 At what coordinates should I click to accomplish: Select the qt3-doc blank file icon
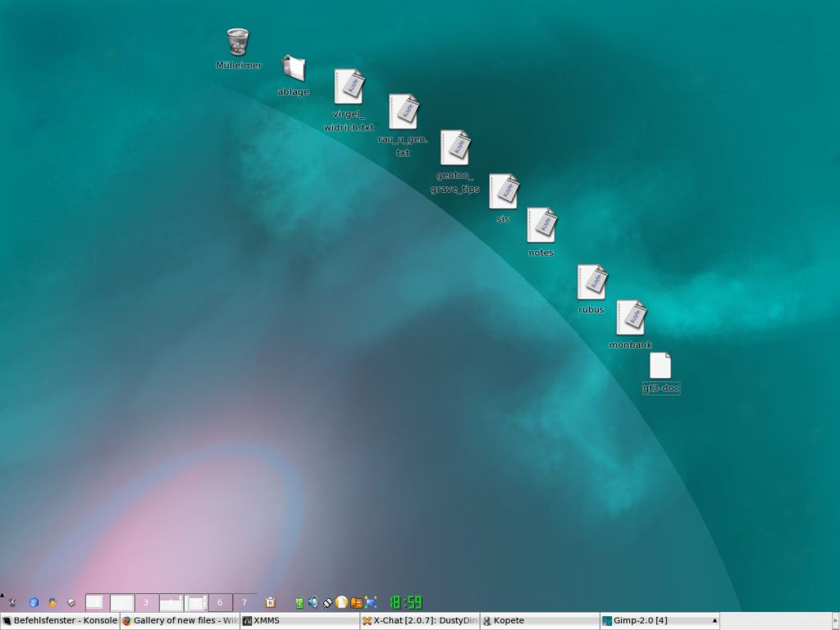660,365
